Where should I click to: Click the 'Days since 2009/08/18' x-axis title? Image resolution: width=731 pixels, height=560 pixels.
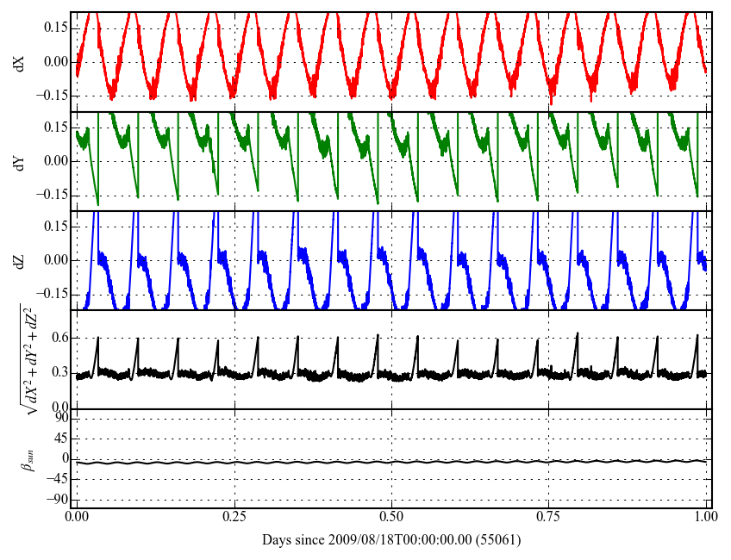(x=390, y=540)
